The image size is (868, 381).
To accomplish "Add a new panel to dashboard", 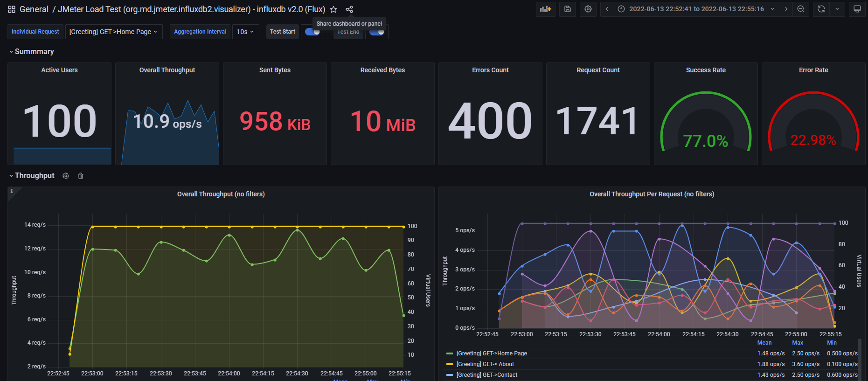I will coord(546,9).
